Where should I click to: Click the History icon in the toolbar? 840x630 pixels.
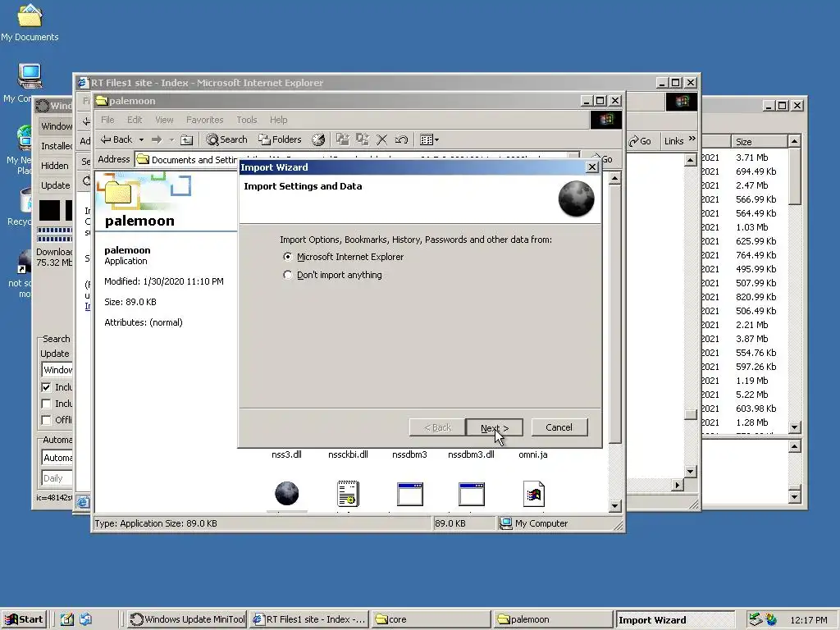(318, 139)
